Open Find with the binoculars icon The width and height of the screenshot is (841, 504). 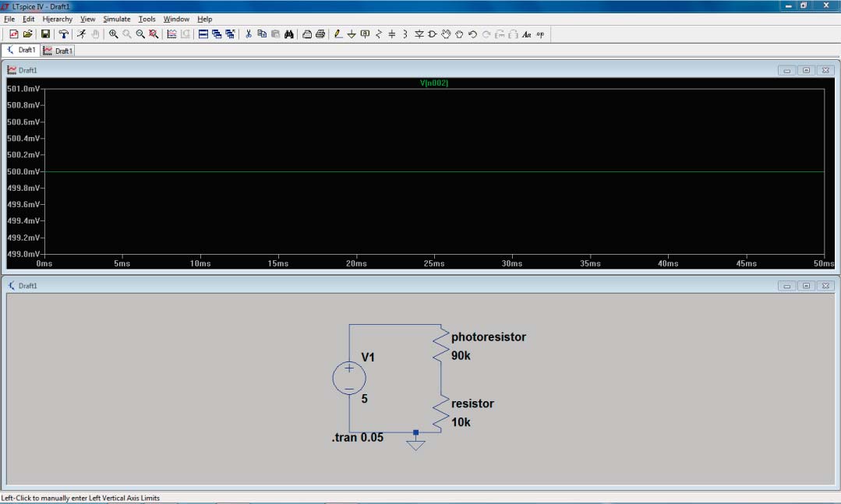[289, 34]
